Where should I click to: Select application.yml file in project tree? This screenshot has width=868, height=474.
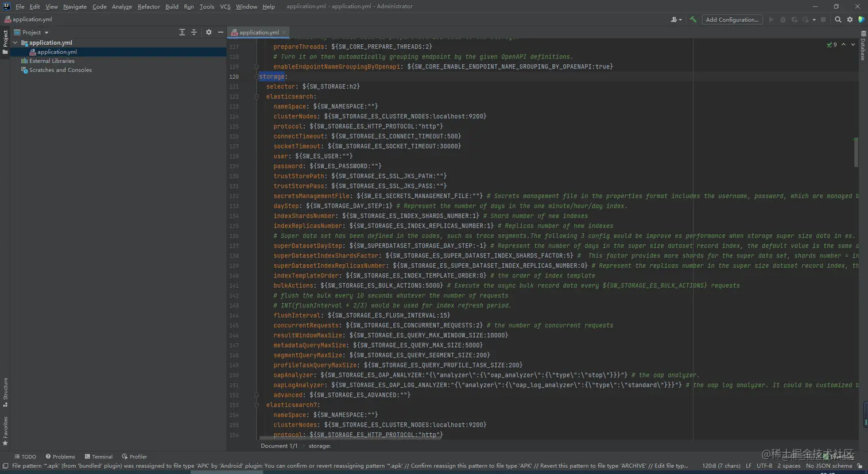tap(57, 52)
